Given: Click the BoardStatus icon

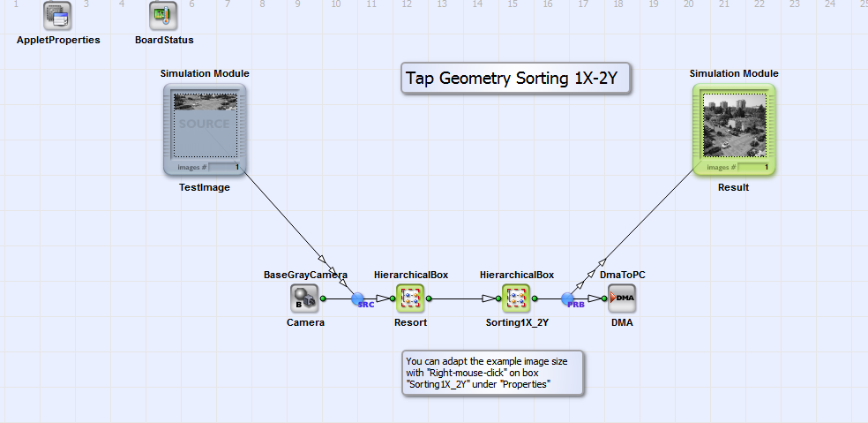Looking at the screenshot, I should click(163, 15).
